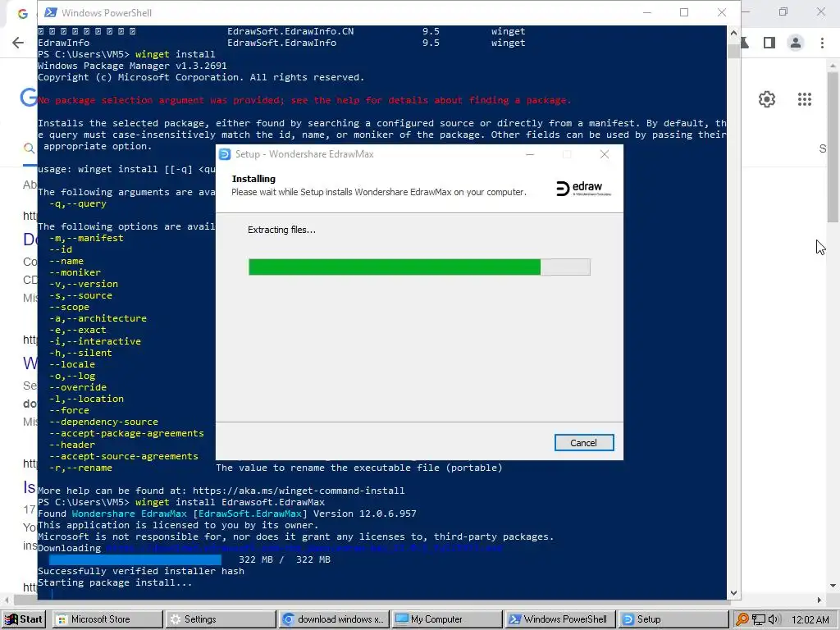Viewport: 840px width, 630px height.
Task: Open browser profile avatar icon
Action: pos(796,43)
